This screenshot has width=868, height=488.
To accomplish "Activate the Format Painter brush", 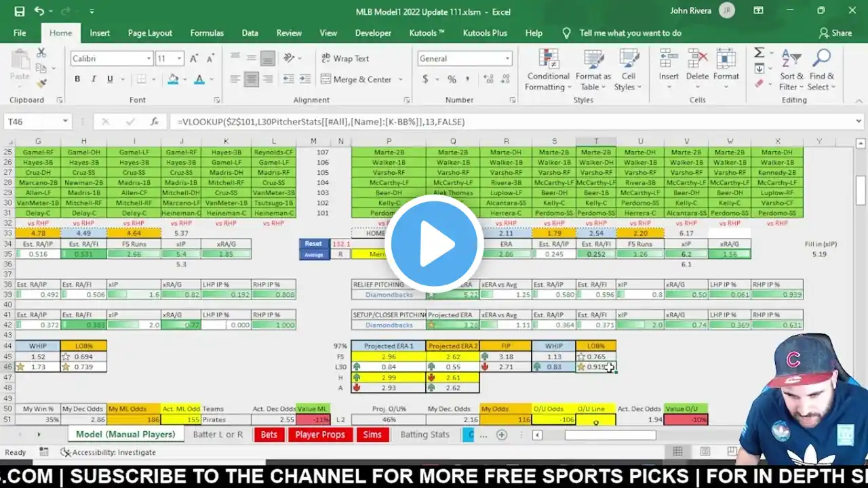I will click(x=41, y=83).
